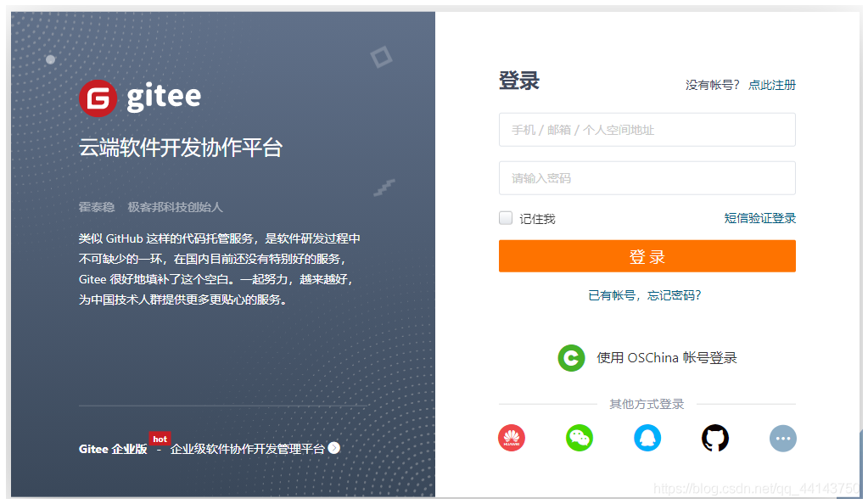Sign in with GitHub icon
This screenshot has width=868, height=504.
(x=714, y=438)
